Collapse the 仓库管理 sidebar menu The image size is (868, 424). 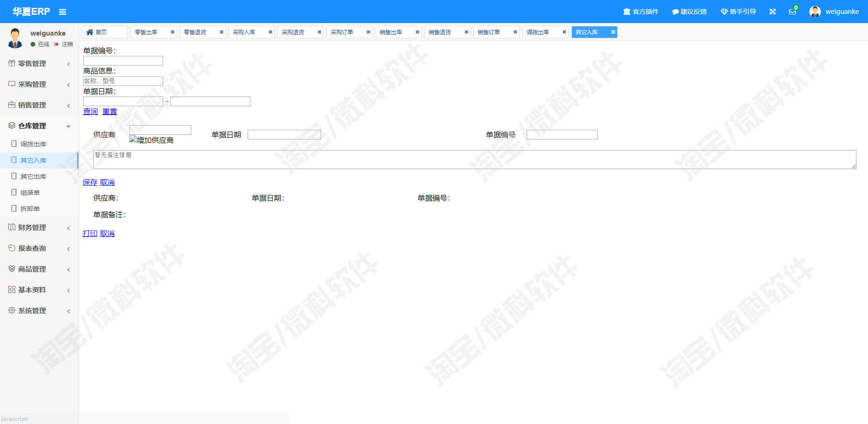point(39,126)
